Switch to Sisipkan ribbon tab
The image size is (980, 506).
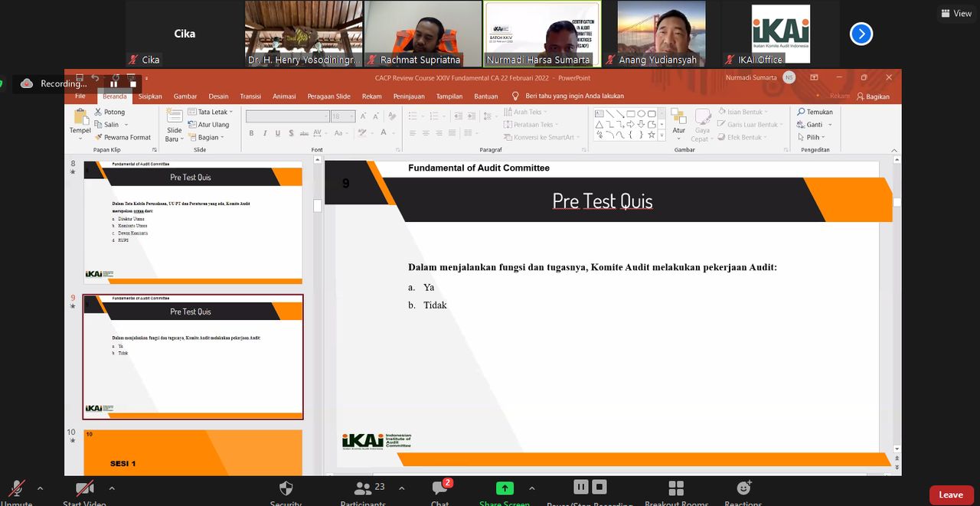tap(150, 96)
